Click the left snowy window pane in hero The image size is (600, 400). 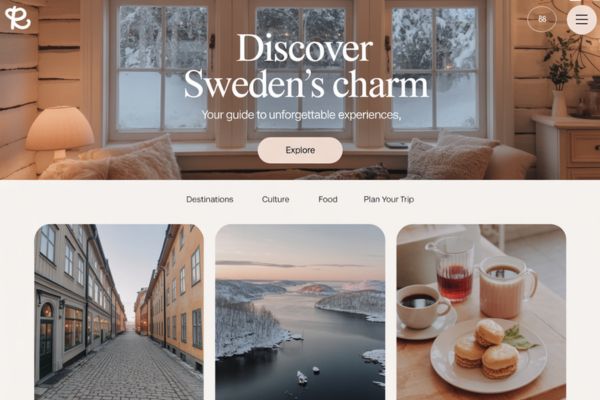point(163,68)
